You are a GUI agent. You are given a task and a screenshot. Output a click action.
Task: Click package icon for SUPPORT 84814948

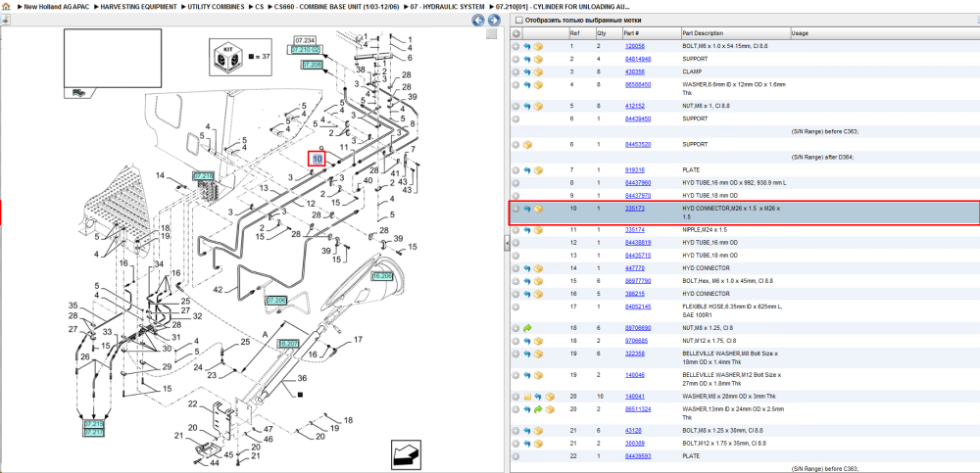click(x=537, y=60)
